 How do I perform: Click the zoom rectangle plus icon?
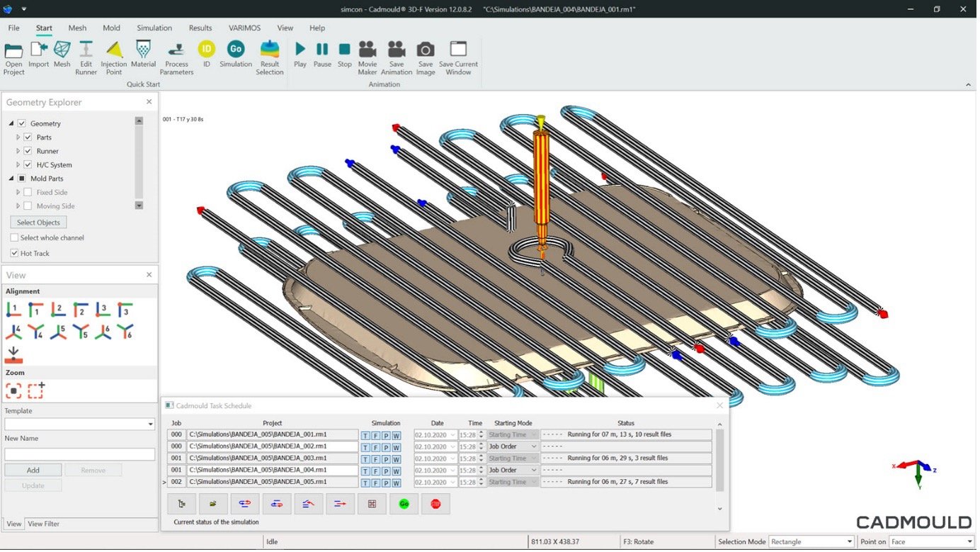pos(36,390)
